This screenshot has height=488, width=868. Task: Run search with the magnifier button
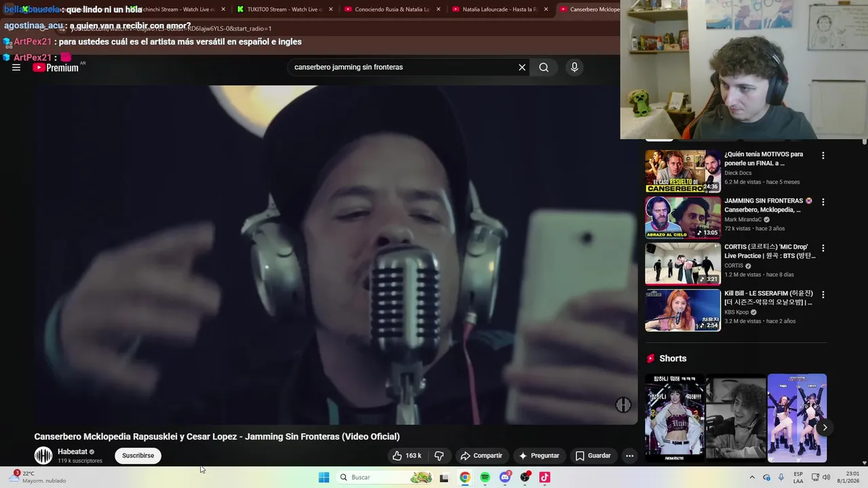(x=544, y=67)
